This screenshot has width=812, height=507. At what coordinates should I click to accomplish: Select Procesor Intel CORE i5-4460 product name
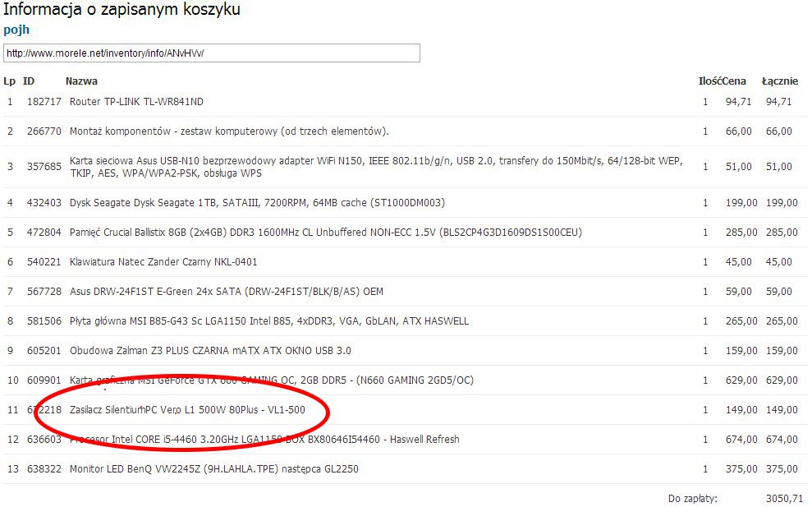pyautogui.click(x=264, y=439)
